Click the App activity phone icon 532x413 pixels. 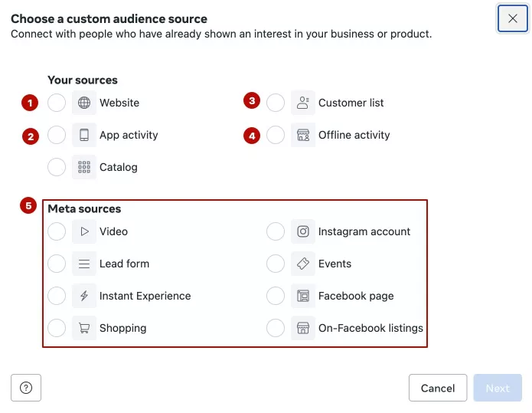tap(84, 135)
